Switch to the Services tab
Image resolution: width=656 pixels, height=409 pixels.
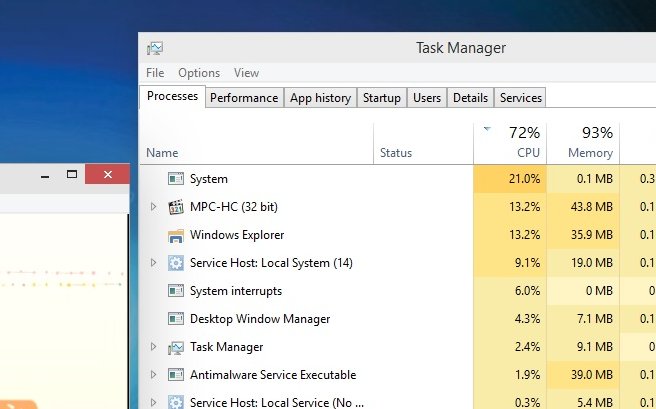520,98
